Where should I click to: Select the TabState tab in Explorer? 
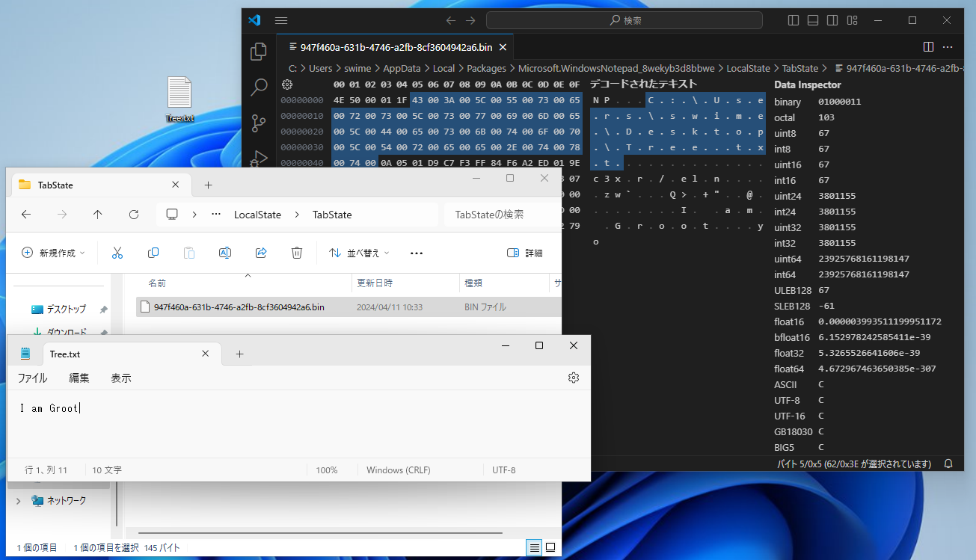(99, 185)
